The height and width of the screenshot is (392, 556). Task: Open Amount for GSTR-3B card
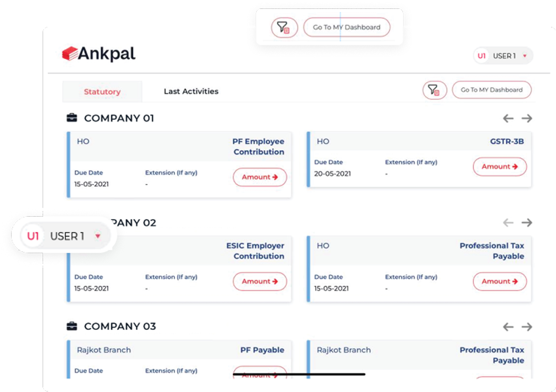[x=500, y=167]
